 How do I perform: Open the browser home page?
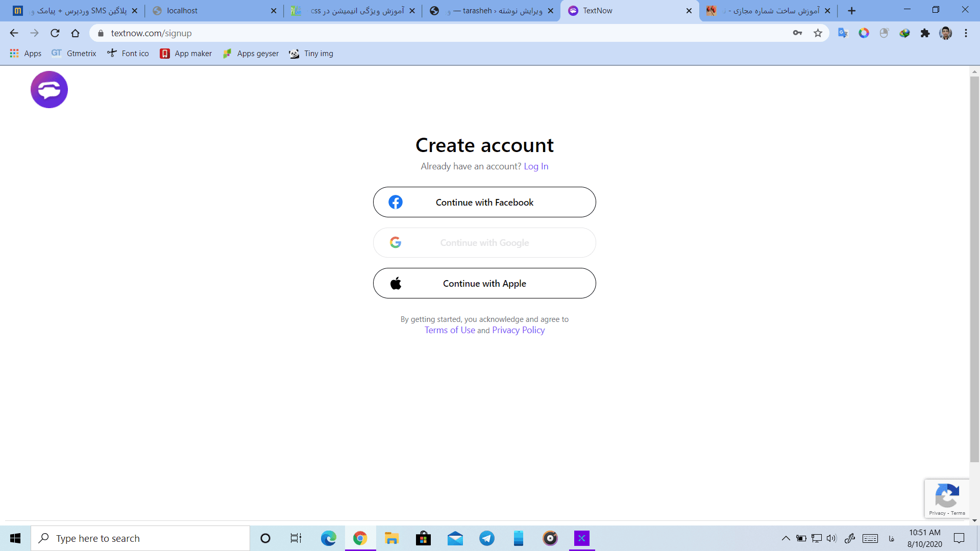pyautogui.click(x=75, y=33)
